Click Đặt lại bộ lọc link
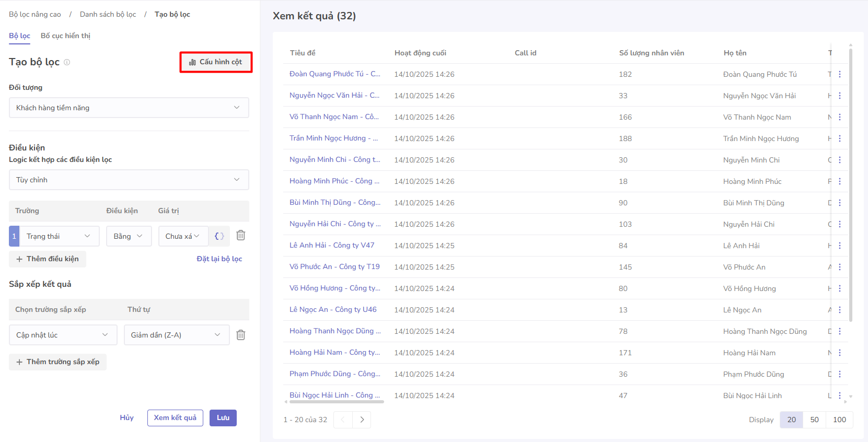Image resolution: width=868 pixels, height=442 pixels. [219, 259]
